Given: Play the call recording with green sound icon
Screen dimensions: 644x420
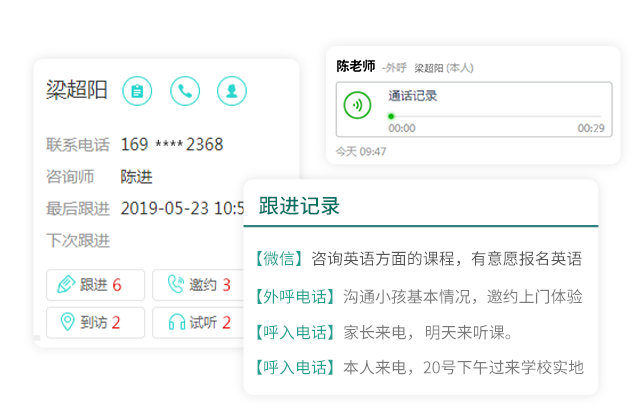Looking at the screenshot, I should coord(357,105).
